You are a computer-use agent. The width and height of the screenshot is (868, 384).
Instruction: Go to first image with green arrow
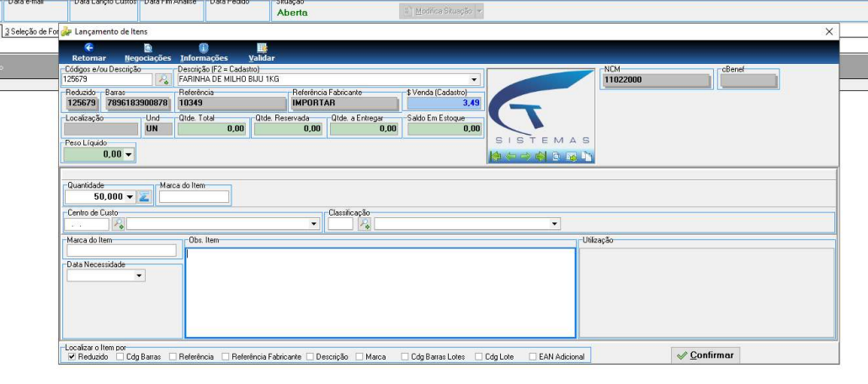coord(495,157)
